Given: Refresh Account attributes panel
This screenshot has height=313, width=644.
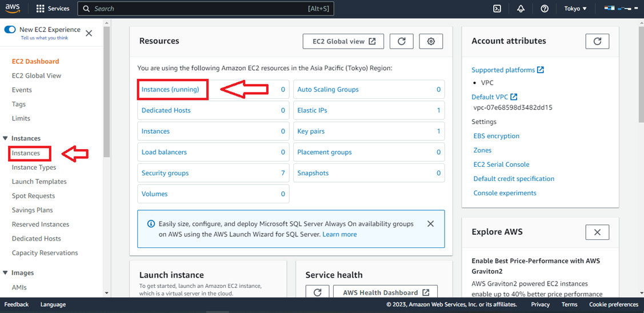Looking at the screenshot, I should (597, 41).
